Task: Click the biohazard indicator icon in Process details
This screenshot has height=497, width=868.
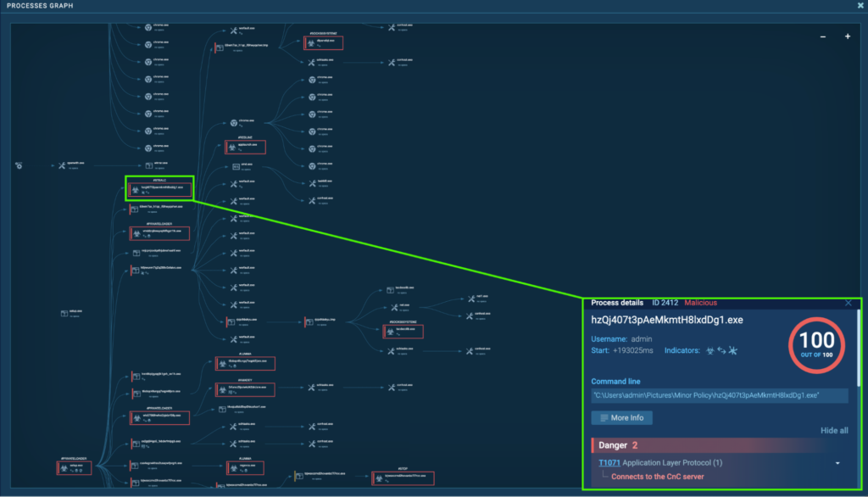Action: click(x=710, y=350)
